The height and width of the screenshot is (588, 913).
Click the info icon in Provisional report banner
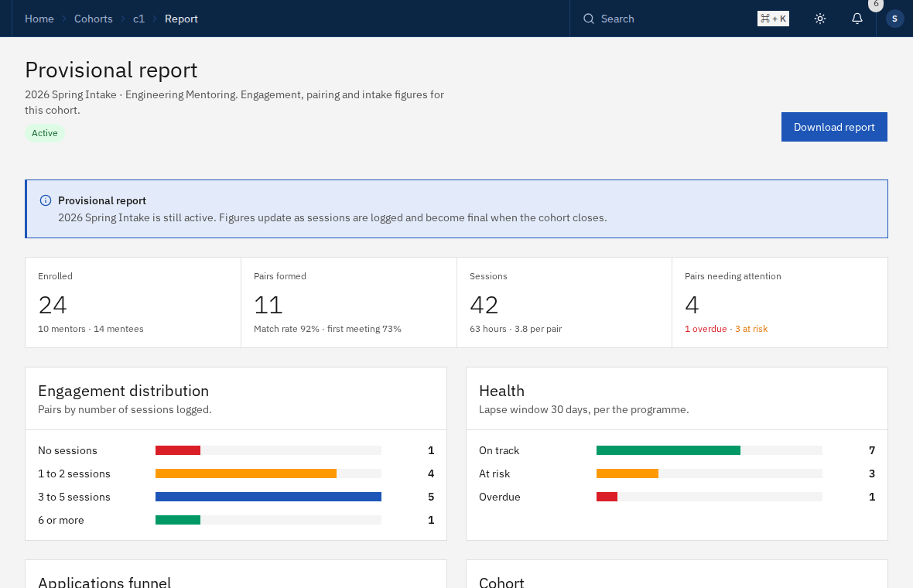pyautogui.click(x=46, y=200)
